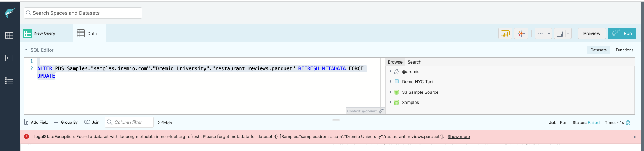Click in the SQL editor text area
The width and height of the screenshot is (644, 151).
pos(202,86)
